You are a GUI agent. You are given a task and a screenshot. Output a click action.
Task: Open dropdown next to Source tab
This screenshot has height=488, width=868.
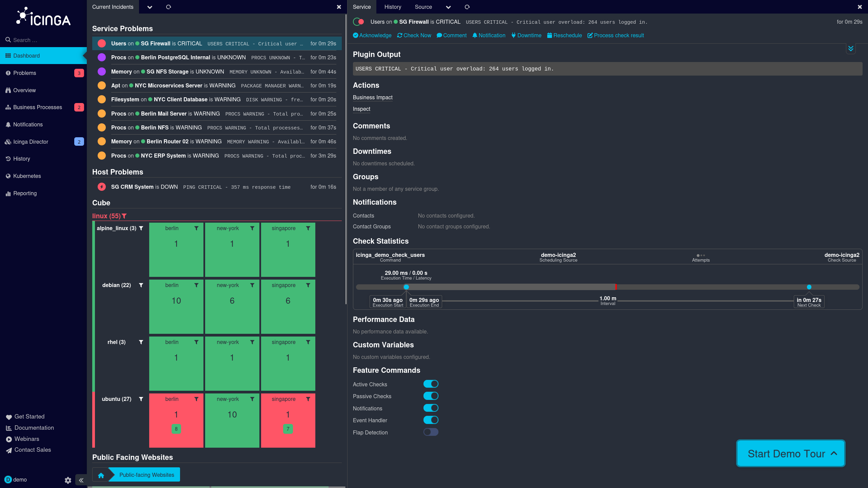pos(448,7)
